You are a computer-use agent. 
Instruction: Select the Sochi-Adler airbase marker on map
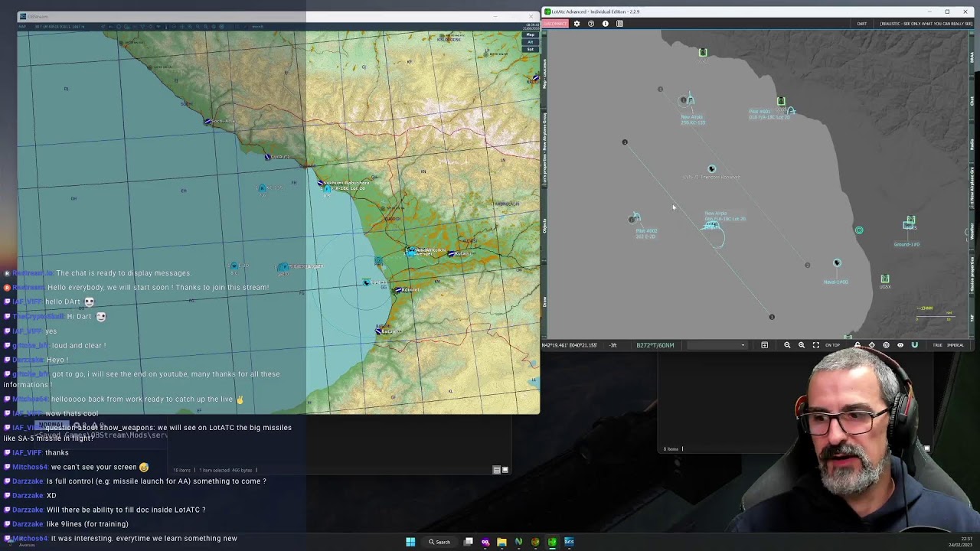pyautogui.click(x=208, y=122)
